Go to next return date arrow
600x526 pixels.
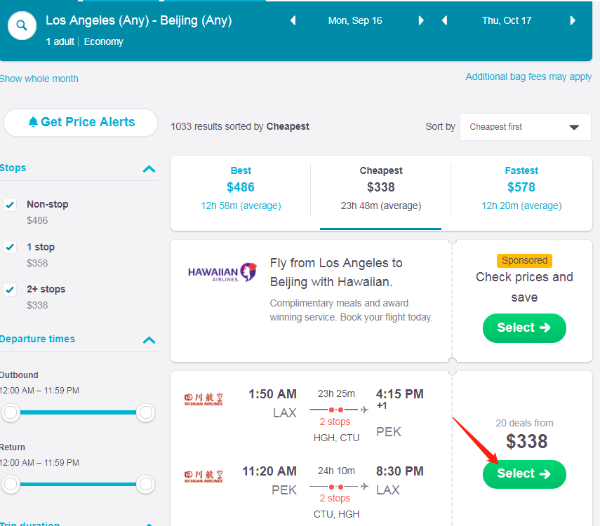click(575, 20)
